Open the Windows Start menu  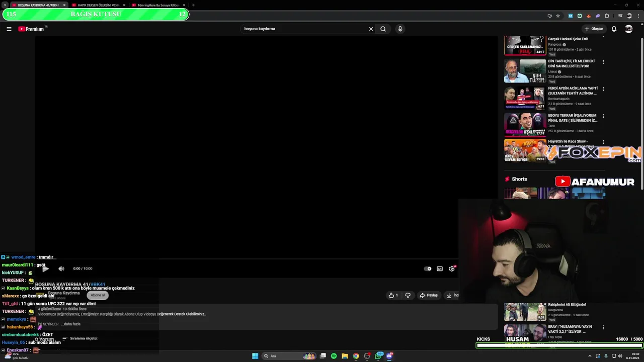[255, 356]
